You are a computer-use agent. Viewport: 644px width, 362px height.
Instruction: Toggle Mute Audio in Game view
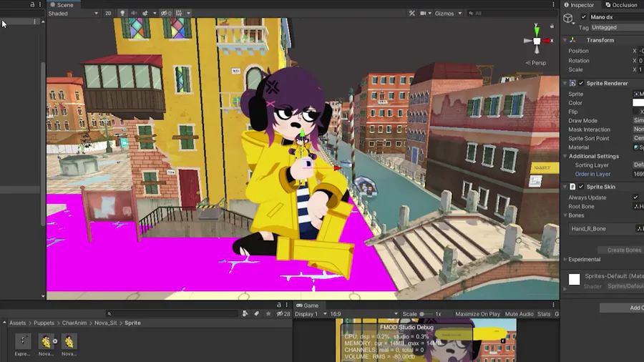519,314
